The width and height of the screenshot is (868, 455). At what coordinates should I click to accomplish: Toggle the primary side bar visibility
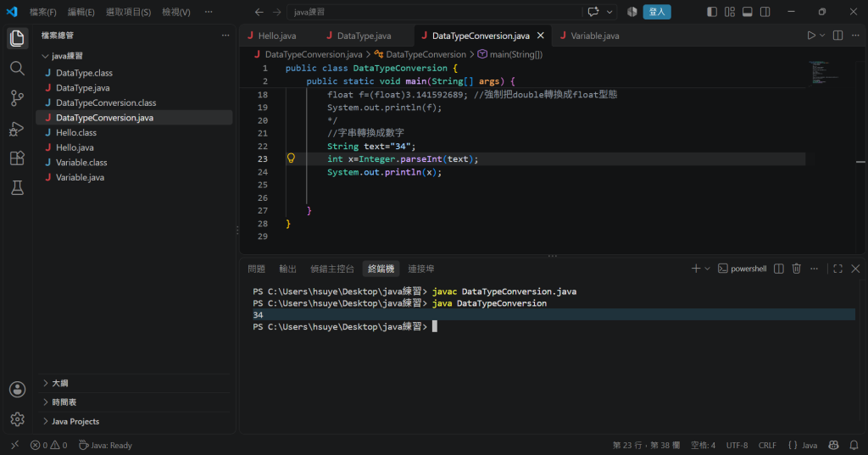pyautogui.click(x=712, y=12)
